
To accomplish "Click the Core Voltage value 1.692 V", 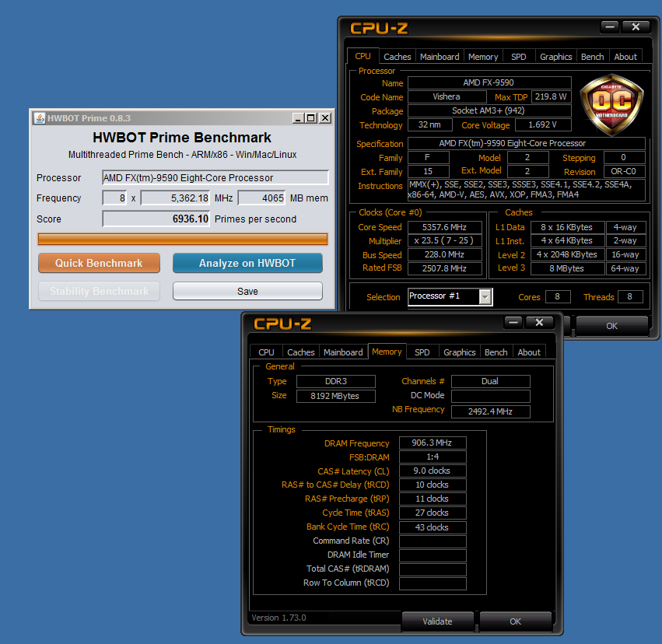I will [x=543, y=125].
